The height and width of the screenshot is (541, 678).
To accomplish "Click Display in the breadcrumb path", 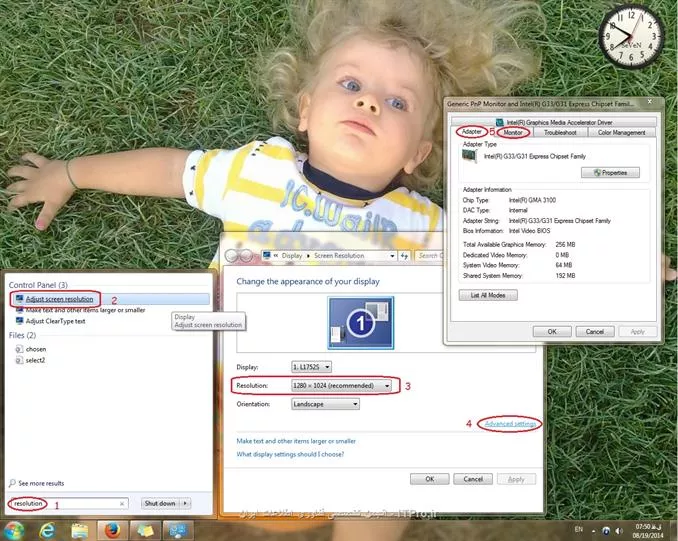I will [292, 256].
